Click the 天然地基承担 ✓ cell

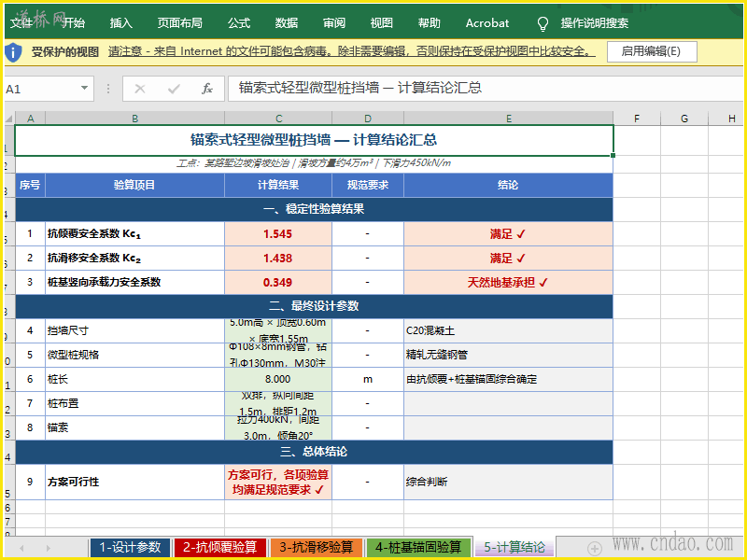click(508, 283)
